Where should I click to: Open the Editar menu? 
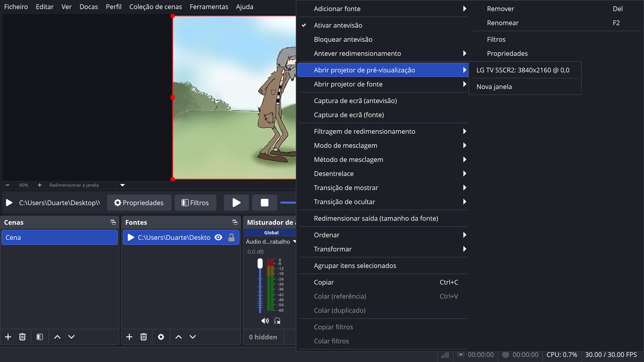tap(45, 7)
